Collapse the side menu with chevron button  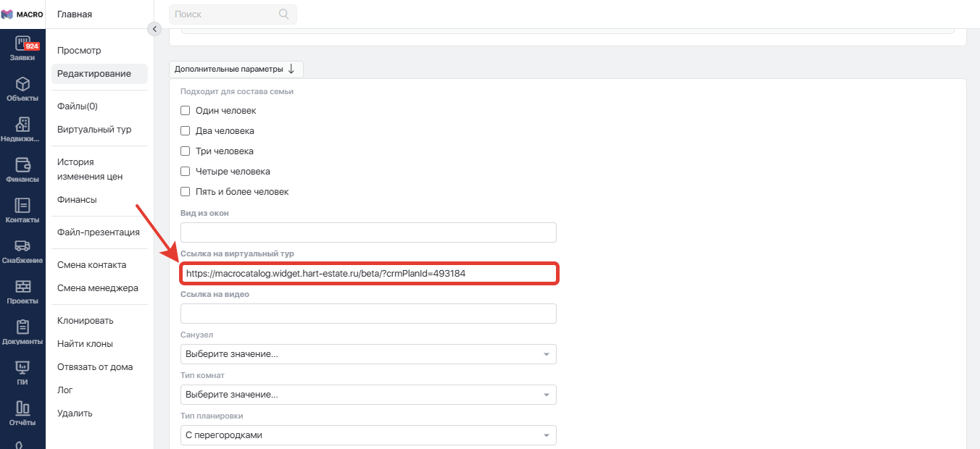tap(154, 29)
